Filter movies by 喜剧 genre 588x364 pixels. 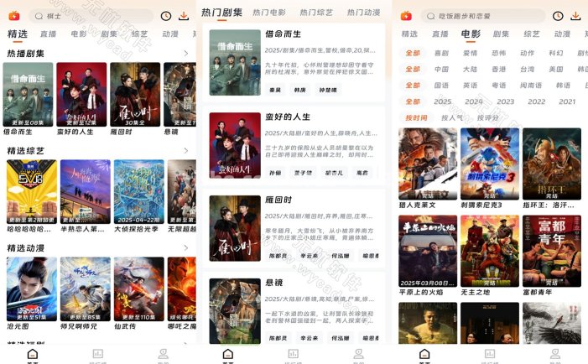tap(441, 53)
